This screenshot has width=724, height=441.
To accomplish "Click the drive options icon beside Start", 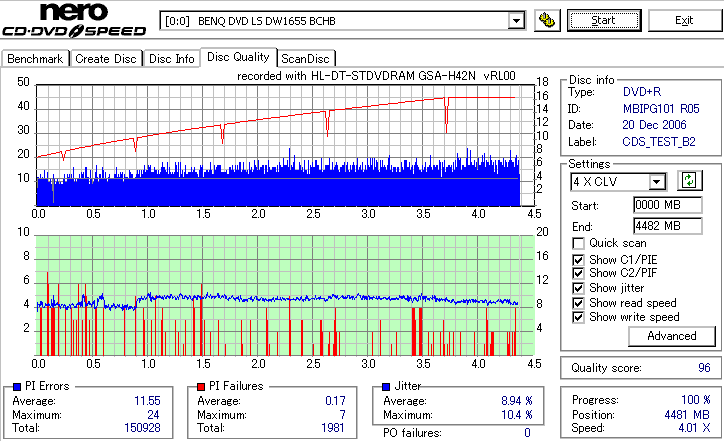I will click(x=547, y=21).
